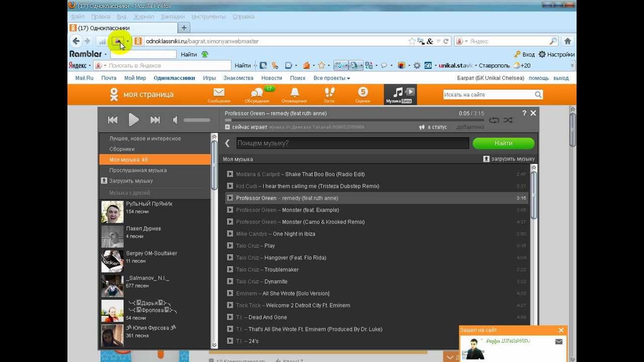Screen dimensions: 644x362
Task: Play the current track
Action: (x=133, y=120)
